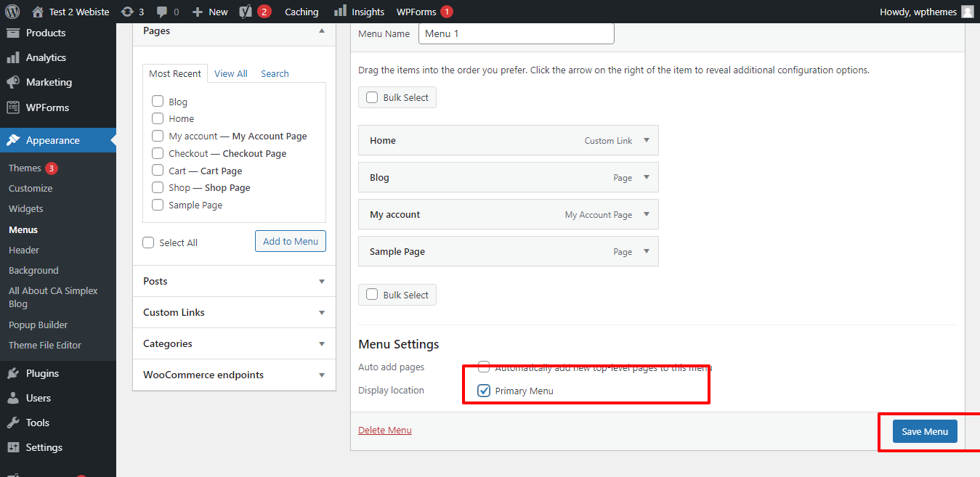Switch to the Most Recent tab
Screen dimensions: 980x477
pyautogui.click(x=175, y=73)
